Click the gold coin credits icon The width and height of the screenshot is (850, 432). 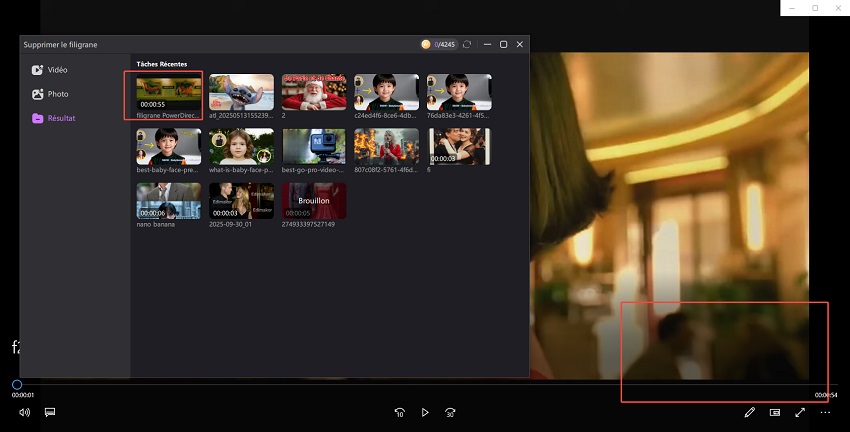426,44
